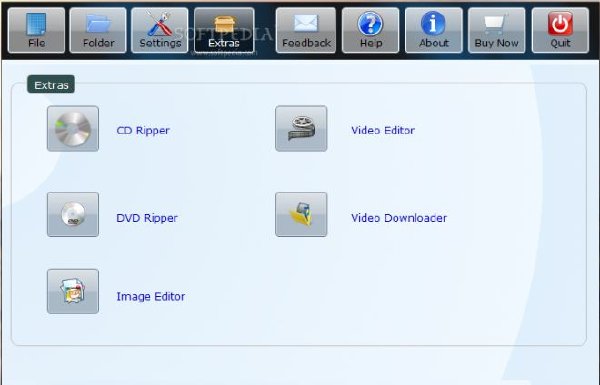Open the File toolbar button
600x385 pixels.
click(x=36, y=30)
